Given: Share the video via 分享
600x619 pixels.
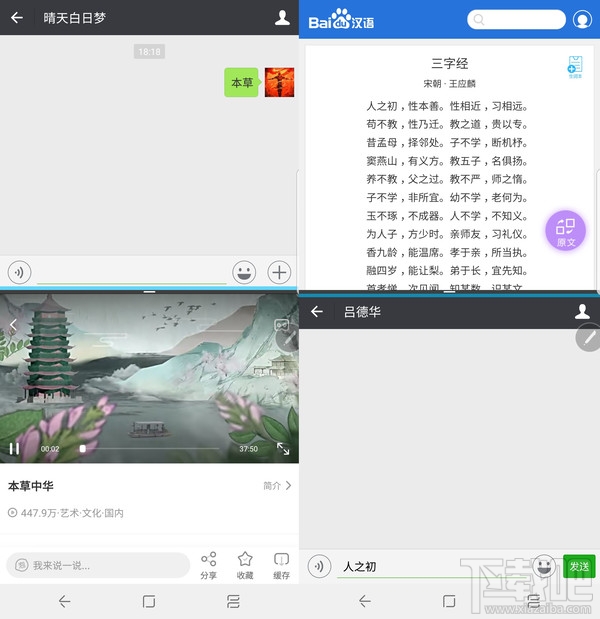Looking at the screenshot, I should (208, 566).
